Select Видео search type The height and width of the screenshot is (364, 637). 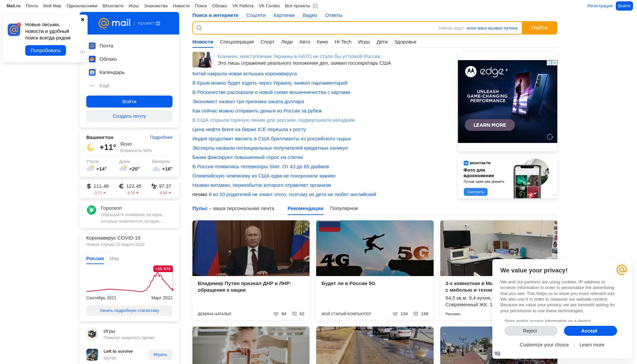coord(310,15)
